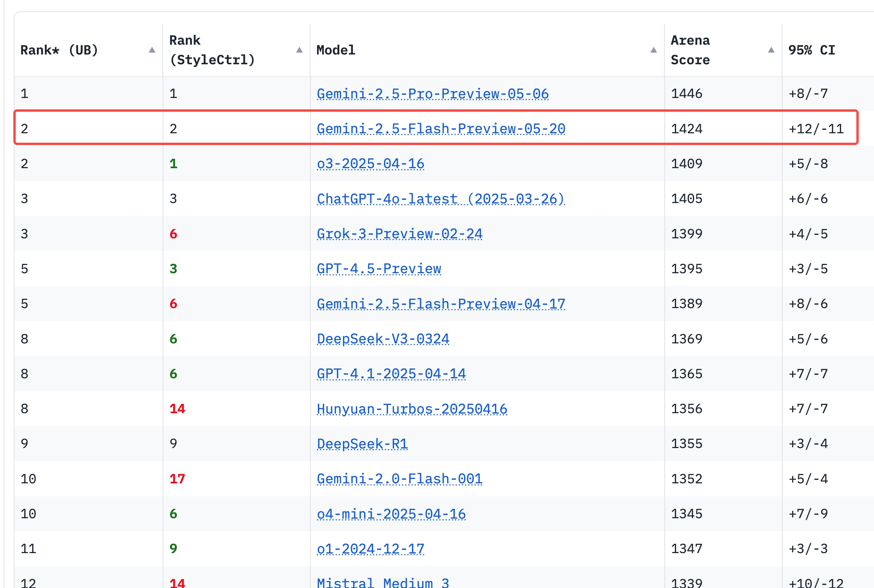
Task: Open o3-2025-04-16 model link
Action: (x=370, y=163)
